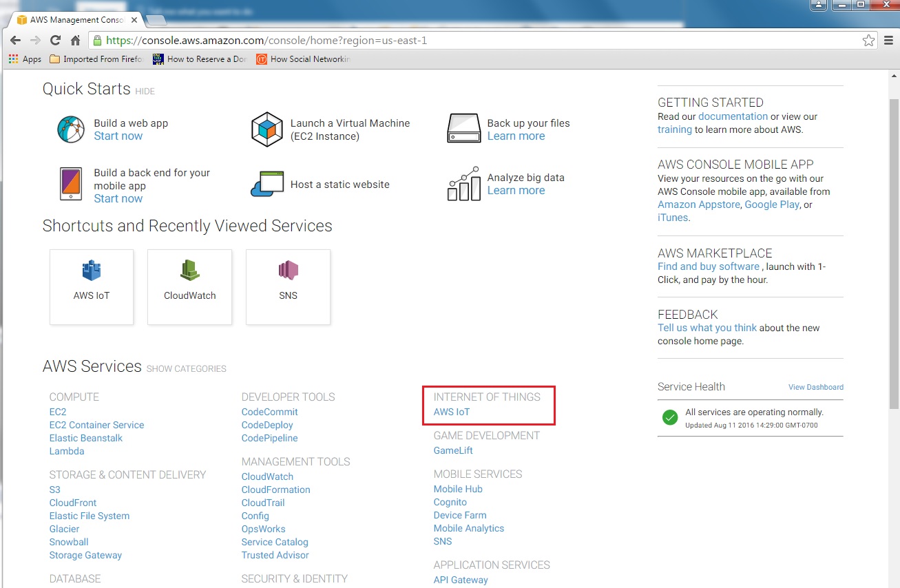Open Imported From Firefox bookmarks folder
Viewport: 900px width, 588px height.
96,59
